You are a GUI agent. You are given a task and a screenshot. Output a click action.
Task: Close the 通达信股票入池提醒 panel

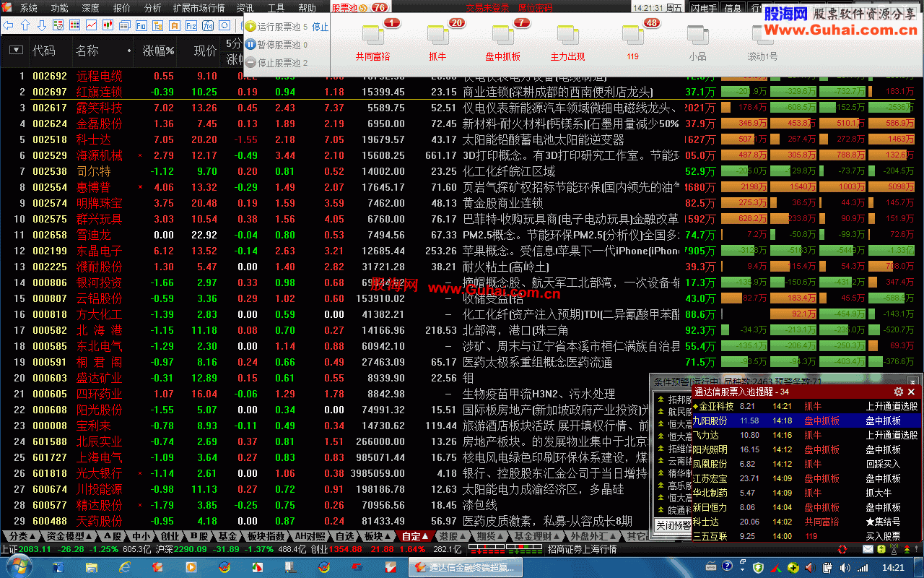point(912,392)
